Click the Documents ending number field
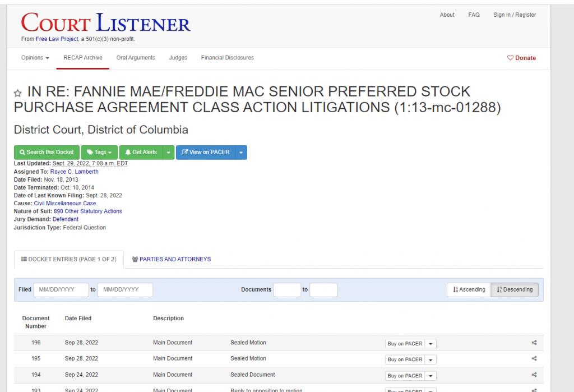The height and width of the screenshot is (392, 574). (x=323, y=289)
